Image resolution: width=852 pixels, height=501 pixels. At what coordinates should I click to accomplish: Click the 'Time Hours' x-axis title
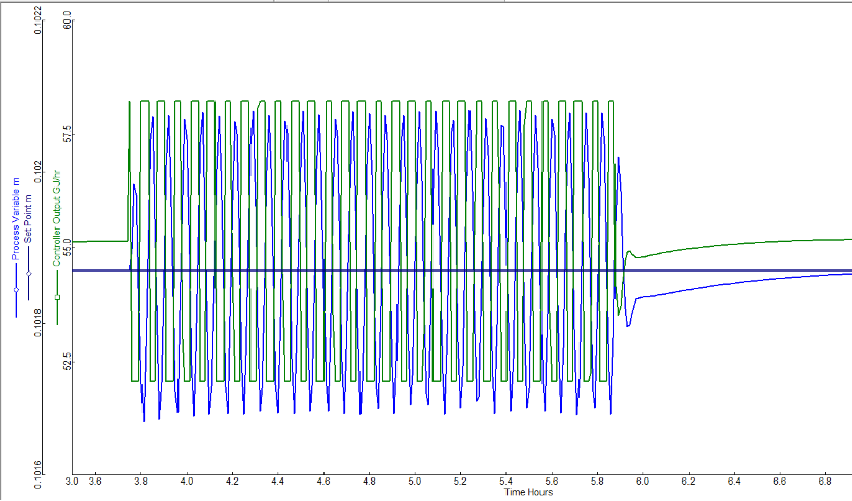tap(528, 492)
